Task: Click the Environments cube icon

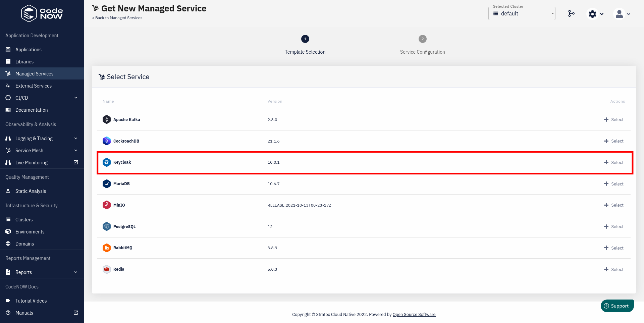Action: click(x=8, y=232)
